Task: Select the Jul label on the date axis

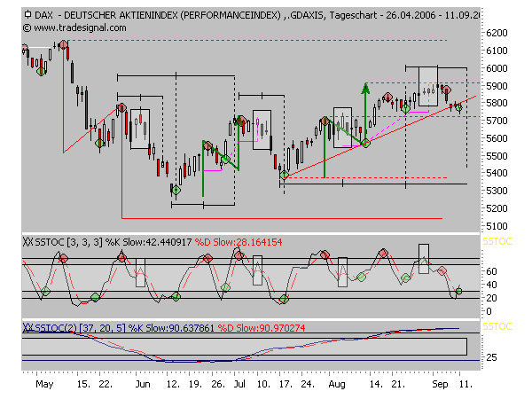Action: [x=239, y=384]
